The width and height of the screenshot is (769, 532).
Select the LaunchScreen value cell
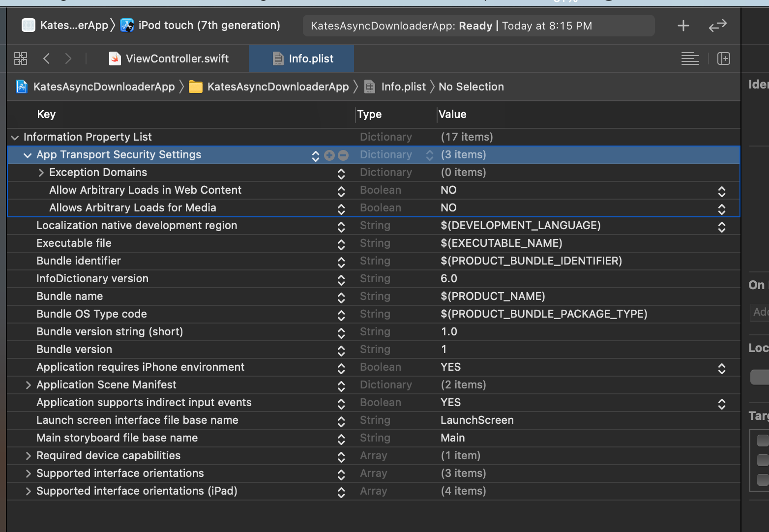477,420
